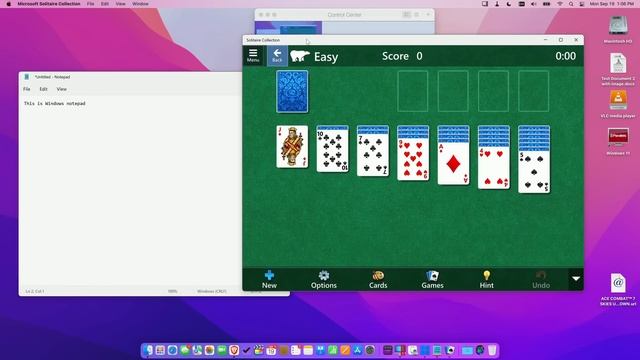Draw from the blue stock deck
Screen dimensions: 640x360
click(x=292, y=91)
